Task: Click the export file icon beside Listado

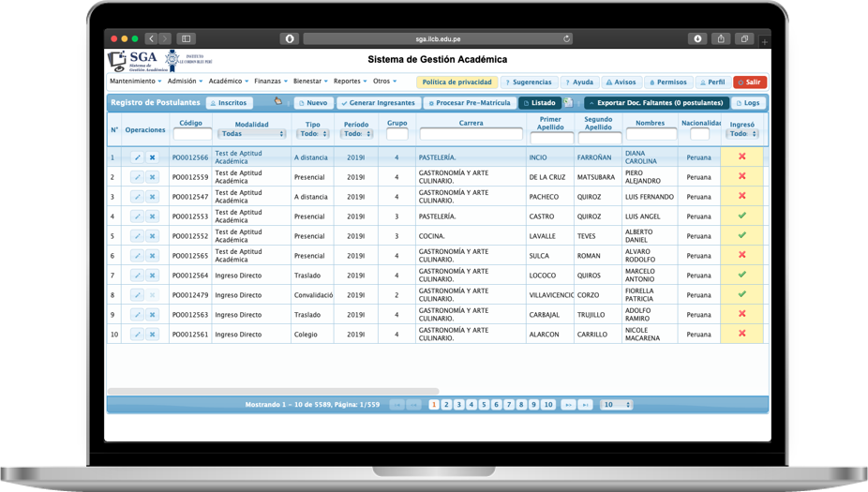Action: coord(569,103)
